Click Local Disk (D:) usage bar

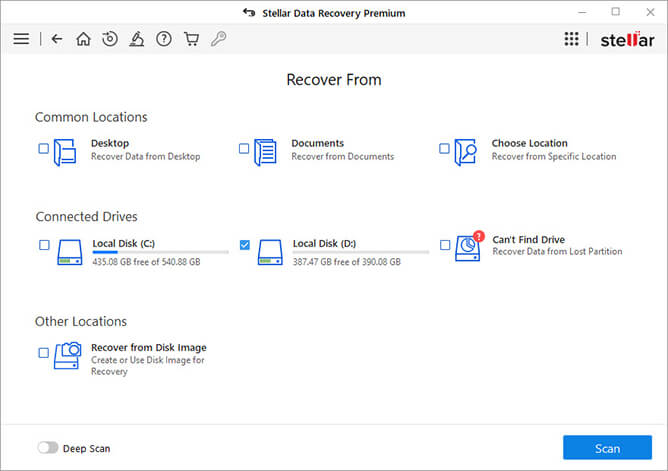tap(361, 252)
